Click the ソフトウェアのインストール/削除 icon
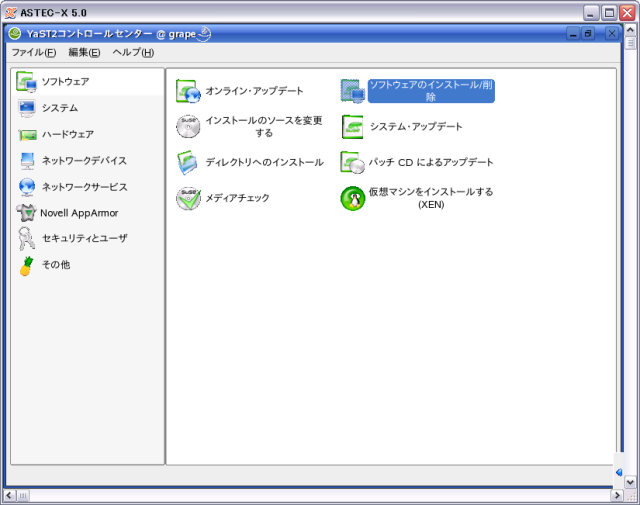The width and height of the screenshot is (640, 505). point(353,91)
